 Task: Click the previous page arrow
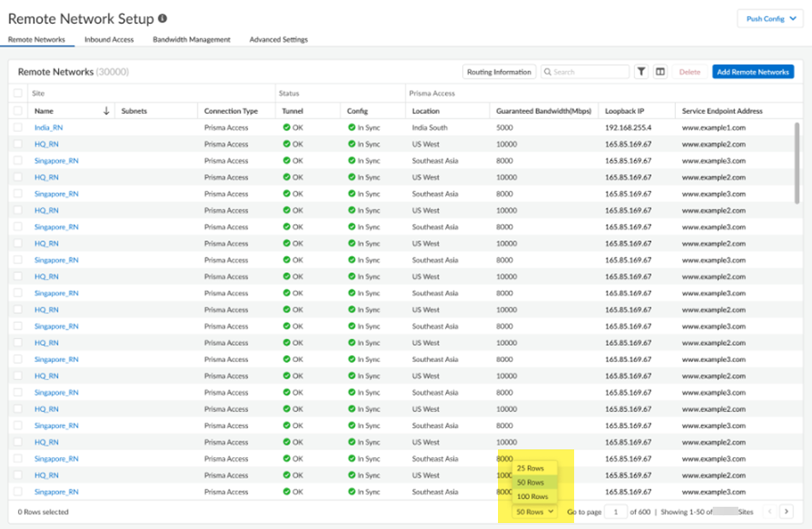pyautogui.click(x=768, y=511)
